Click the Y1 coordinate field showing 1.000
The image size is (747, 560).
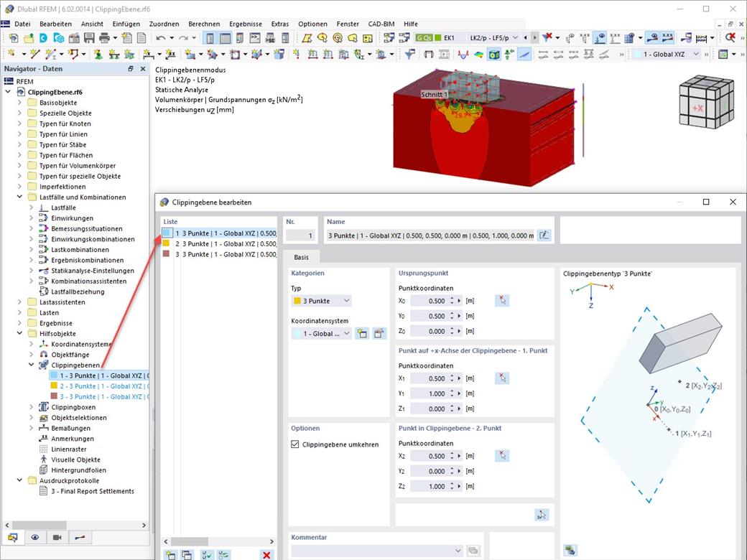click(429, 394)
